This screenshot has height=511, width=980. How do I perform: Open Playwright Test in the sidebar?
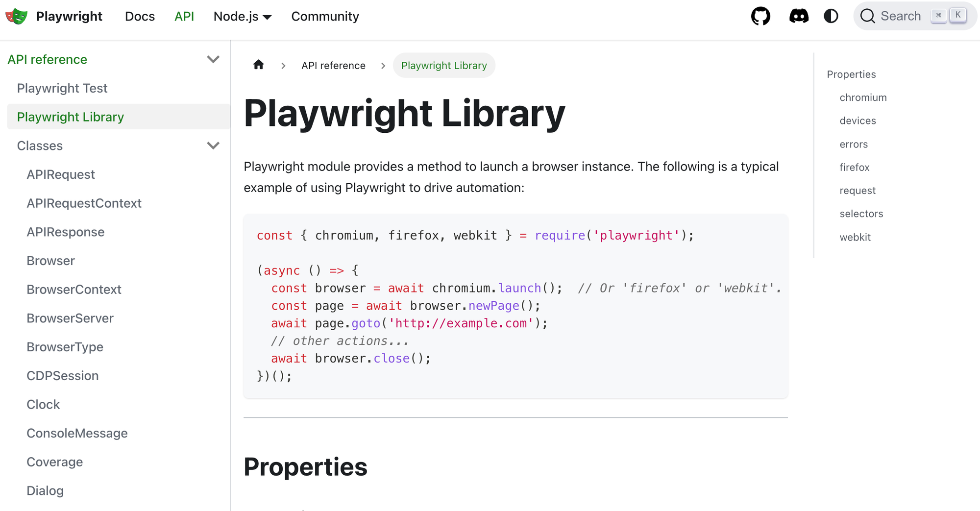[x=62, y=88]
